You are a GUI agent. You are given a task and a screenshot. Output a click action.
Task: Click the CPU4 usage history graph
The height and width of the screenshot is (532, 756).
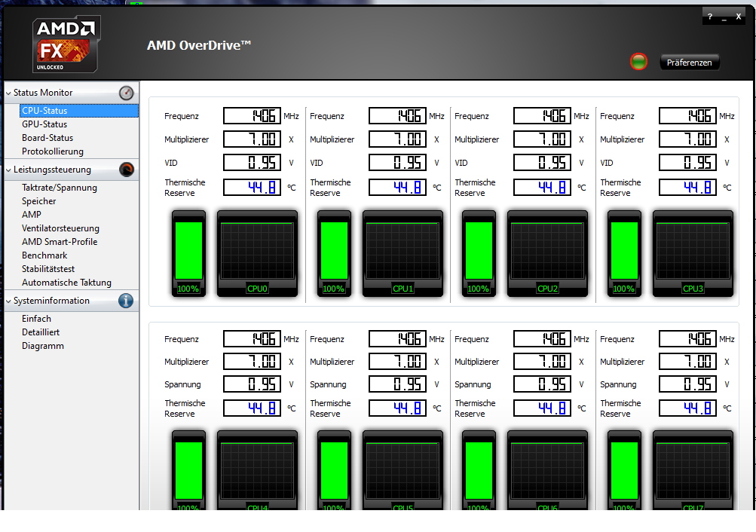258,470
